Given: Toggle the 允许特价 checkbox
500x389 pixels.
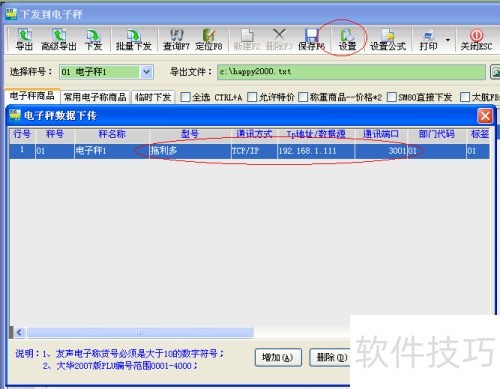Looking at the screenshot, I should pos(252,97).
